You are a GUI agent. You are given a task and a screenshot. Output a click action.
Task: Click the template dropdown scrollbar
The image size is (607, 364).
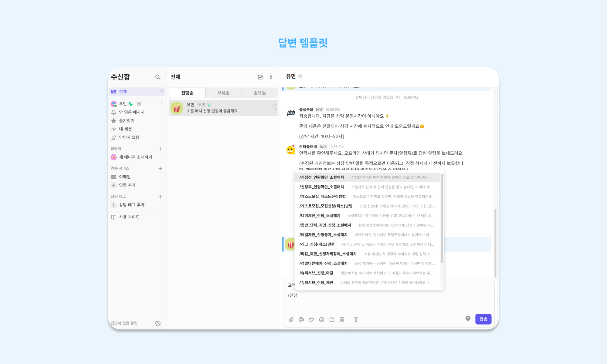tap(442, 218)
